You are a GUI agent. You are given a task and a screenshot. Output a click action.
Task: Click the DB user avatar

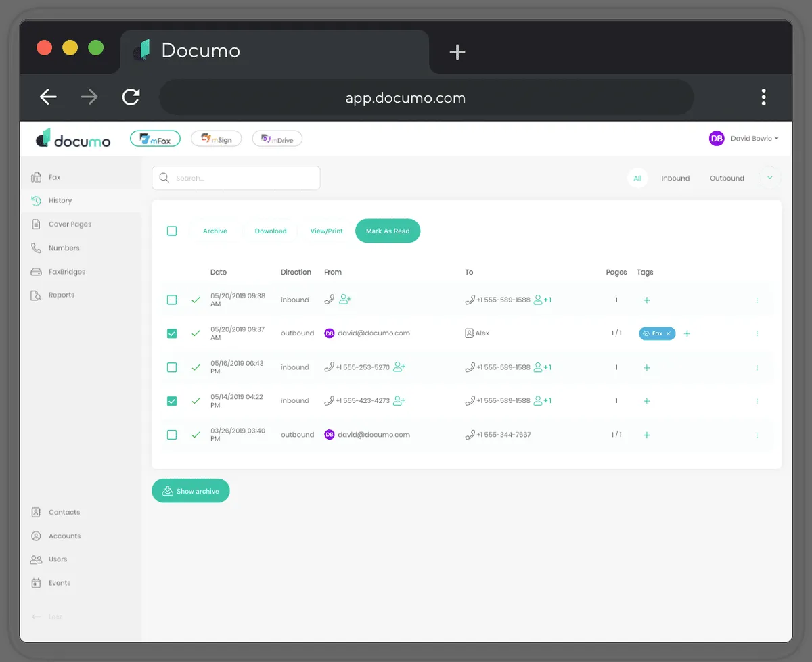coord(717,138)
